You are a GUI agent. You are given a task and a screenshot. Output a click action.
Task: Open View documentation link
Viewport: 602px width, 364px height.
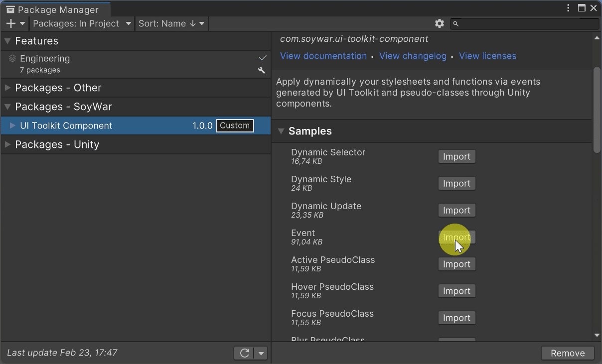tap(323, 56)
